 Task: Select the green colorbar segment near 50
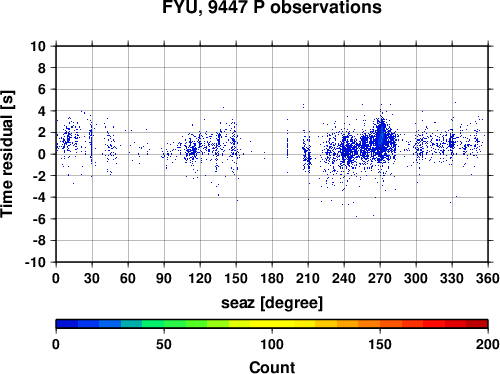click(164, 324)
